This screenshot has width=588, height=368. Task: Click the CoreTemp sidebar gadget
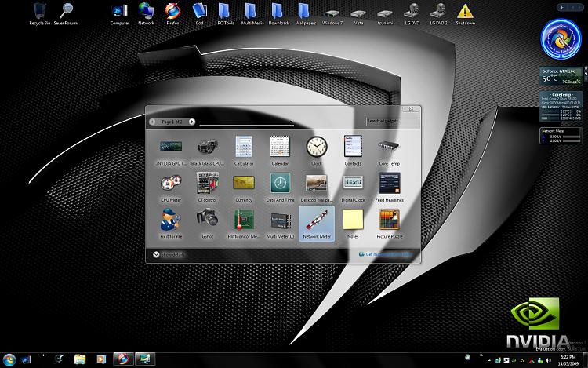[x=561, y=107]
